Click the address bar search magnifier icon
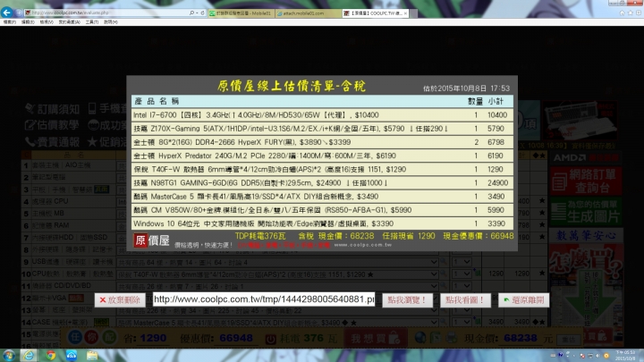The image size is (644, 362). coord(191,13)
